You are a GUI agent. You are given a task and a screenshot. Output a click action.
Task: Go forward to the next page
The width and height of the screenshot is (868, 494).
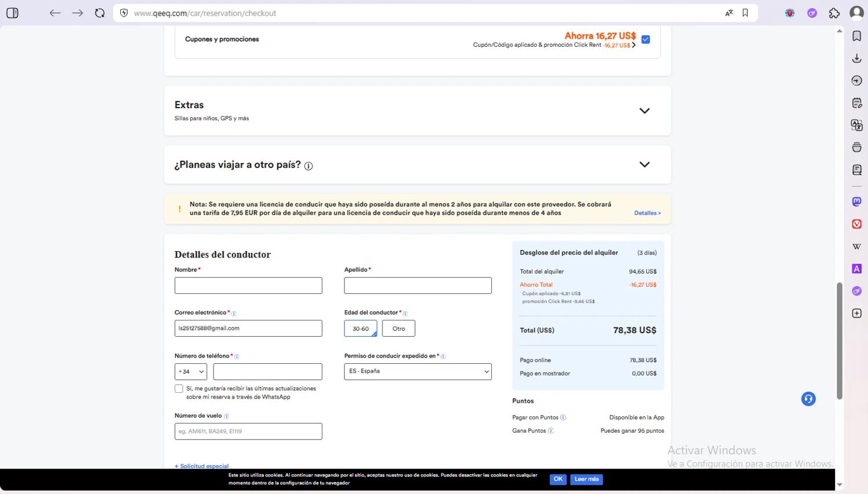pyautogui.click(x=78, y=13)
